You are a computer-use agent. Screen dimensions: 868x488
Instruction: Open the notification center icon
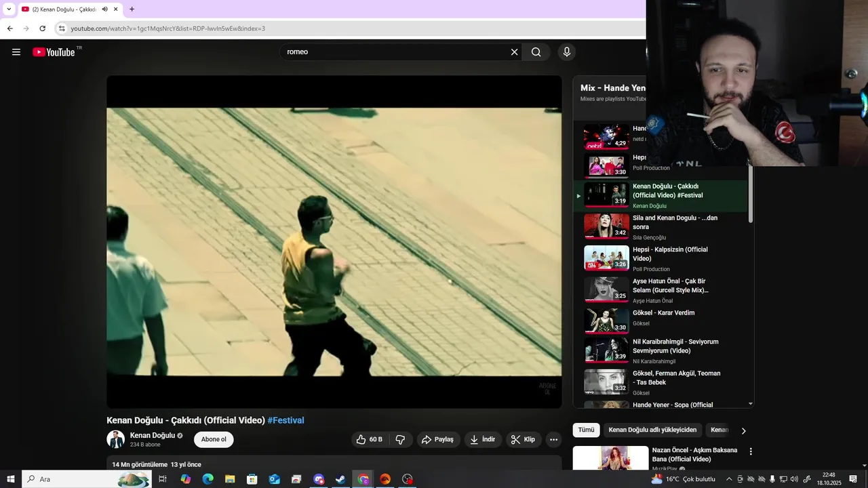854,479
